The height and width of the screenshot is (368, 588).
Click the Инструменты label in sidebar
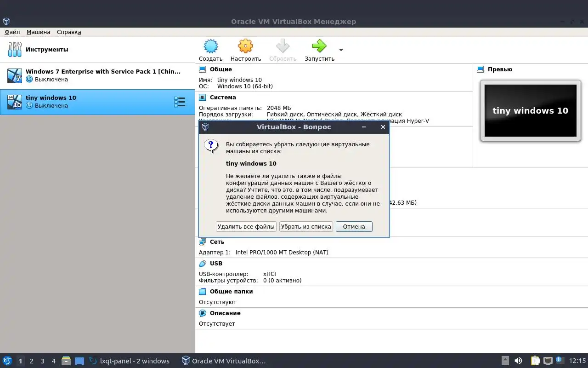pyautogui.click(x=47, y=49)
